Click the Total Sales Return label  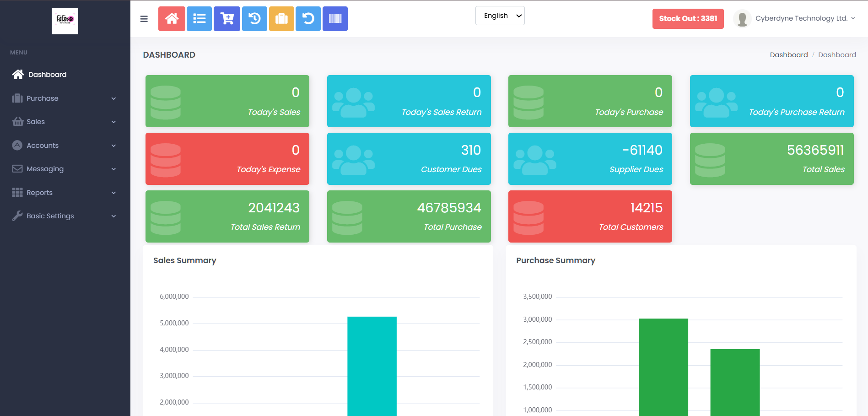[265, 227]
